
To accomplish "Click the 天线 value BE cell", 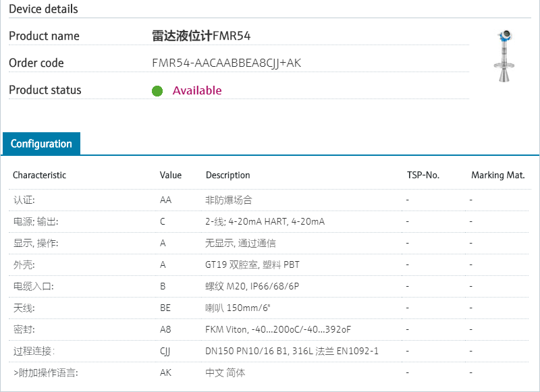I will click(165, 308).
